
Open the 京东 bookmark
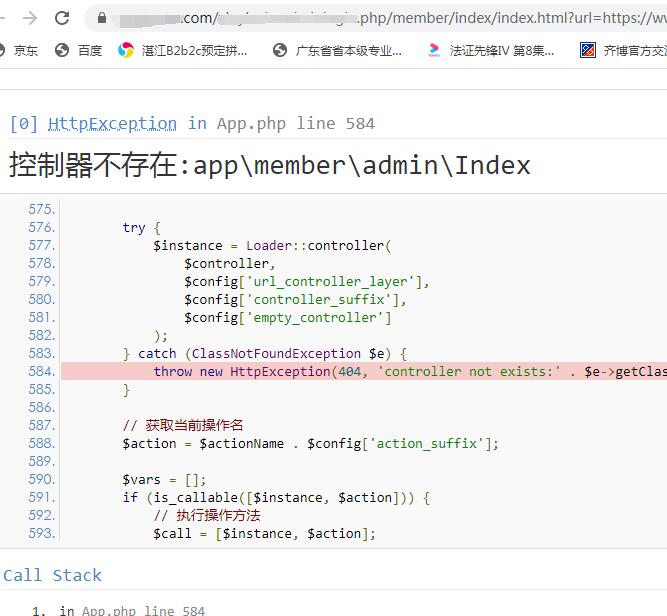[20, 50]
